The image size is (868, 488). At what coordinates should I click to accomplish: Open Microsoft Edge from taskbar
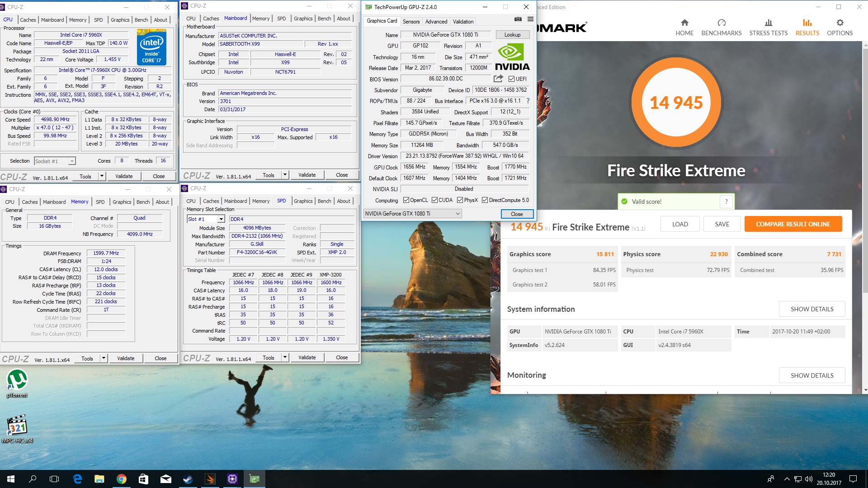point(77,479)
